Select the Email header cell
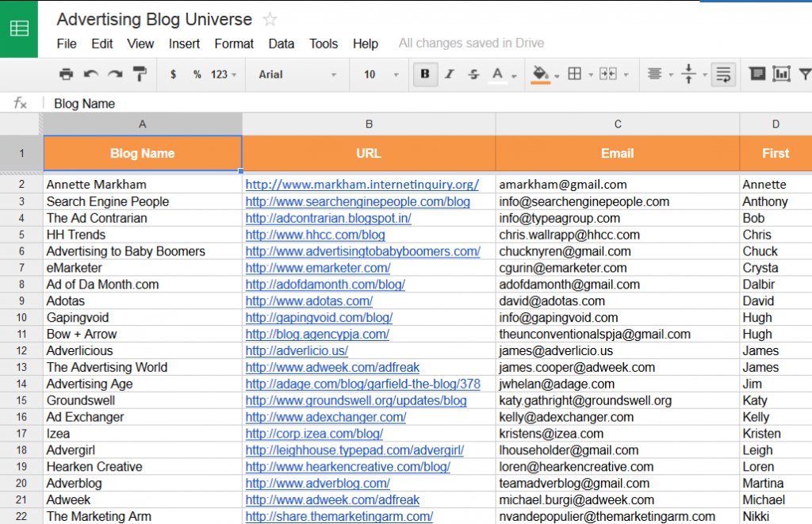The height and width of the screenshot is (524, 812). click(x=617, y=153)
